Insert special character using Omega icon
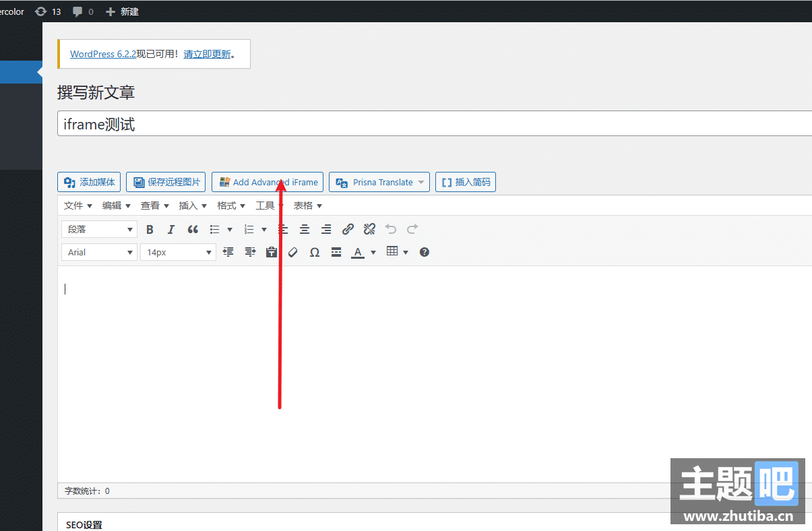The width and height of the screenshot is (812, 531). click(315, 253)
